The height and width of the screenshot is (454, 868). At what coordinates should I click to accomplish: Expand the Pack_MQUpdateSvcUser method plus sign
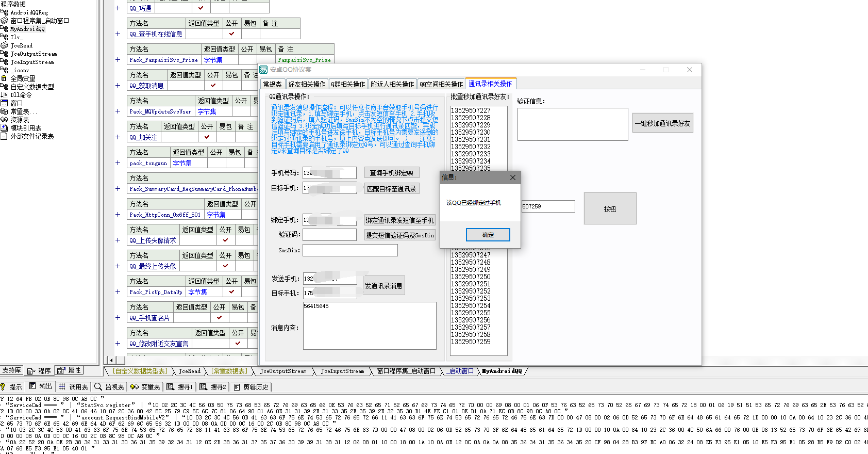[118, 111]
